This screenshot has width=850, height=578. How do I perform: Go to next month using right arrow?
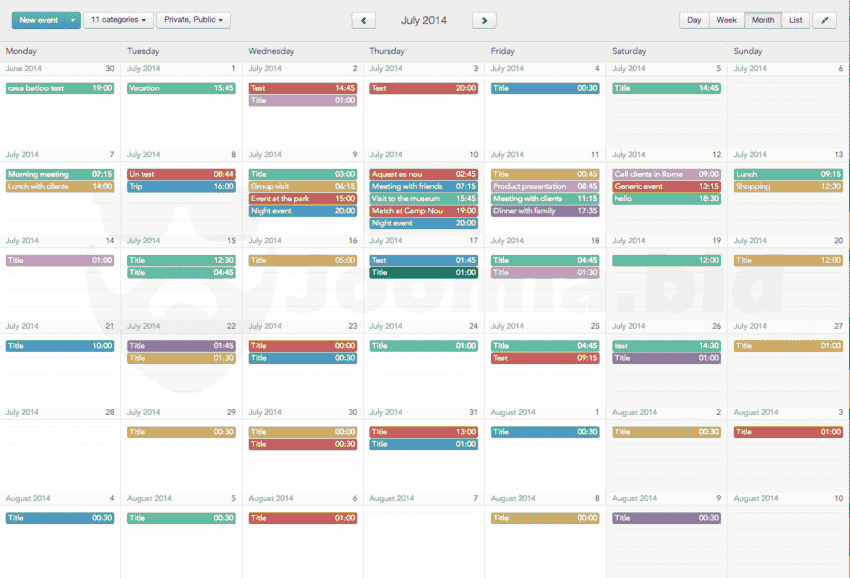484,20
